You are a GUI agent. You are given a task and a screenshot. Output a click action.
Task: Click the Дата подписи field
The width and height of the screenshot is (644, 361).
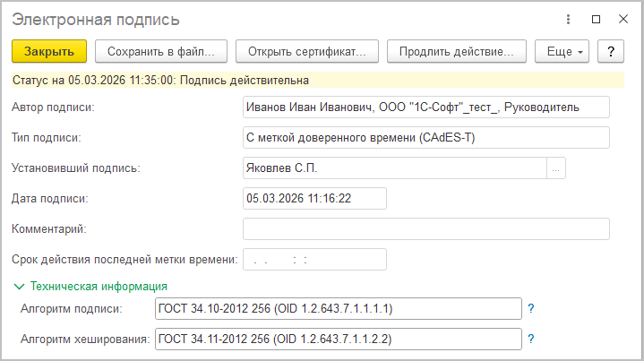[x=314, y=198]
